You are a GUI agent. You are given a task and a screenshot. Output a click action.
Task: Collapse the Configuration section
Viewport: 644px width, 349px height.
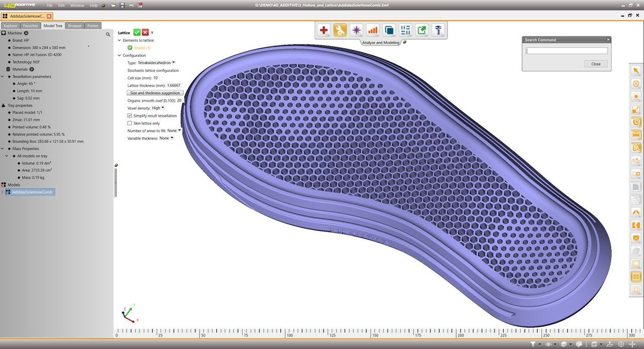[119, 55]
